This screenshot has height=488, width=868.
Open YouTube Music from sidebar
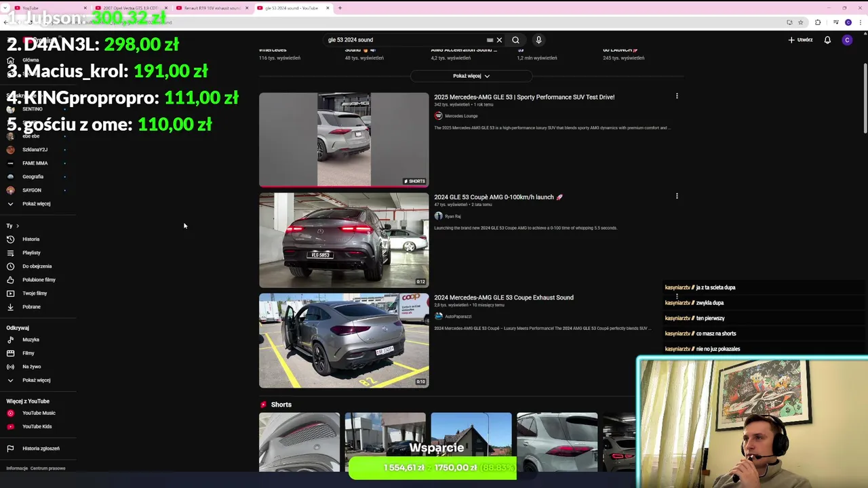(37, 413)
